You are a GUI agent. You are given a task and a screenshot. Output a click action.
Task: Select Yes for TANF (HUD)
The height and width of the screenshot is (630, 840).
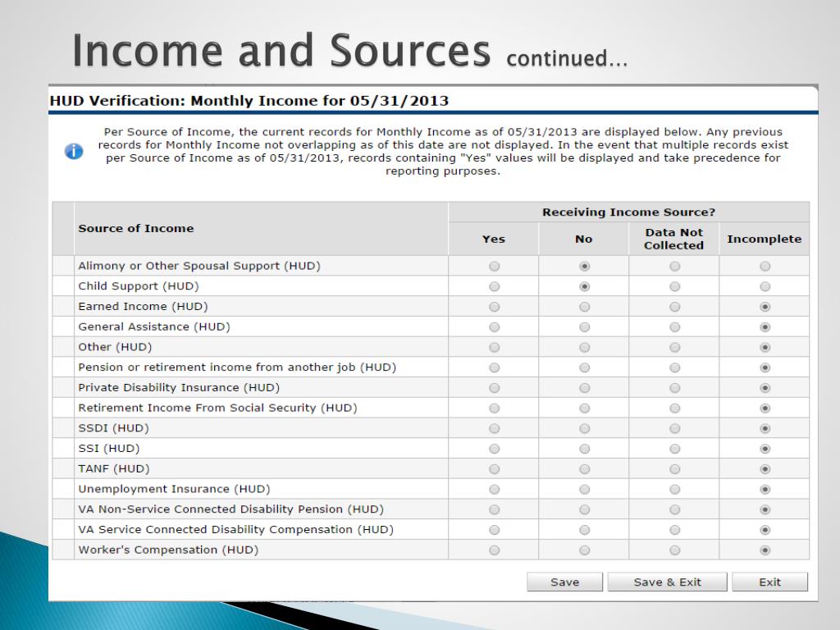[494, 469]
